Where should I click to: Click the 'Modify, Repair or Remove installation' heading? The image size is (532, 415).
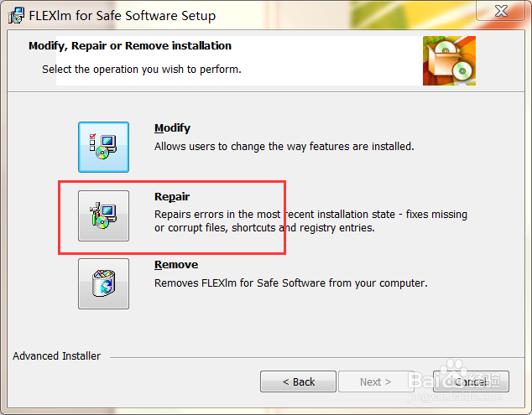[x=130, y=46]
